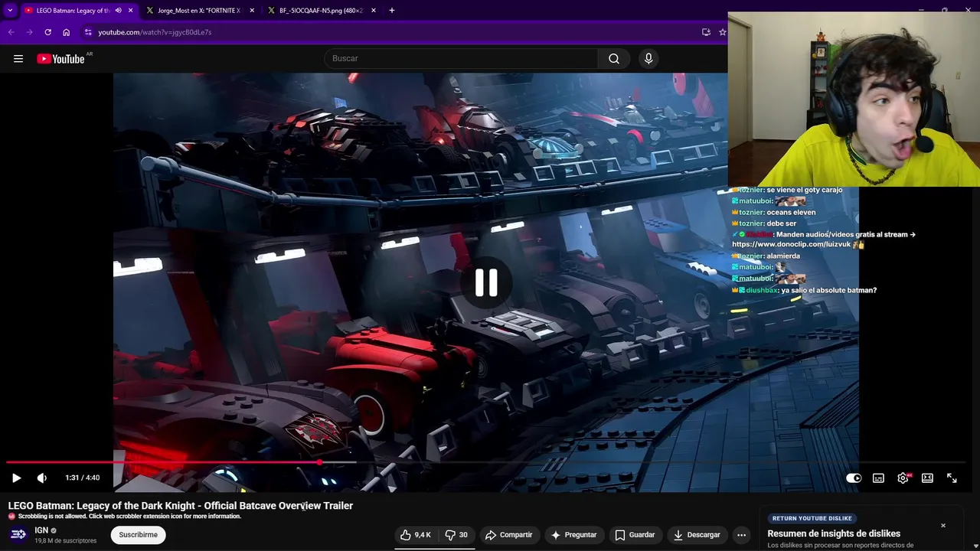Image resolution: width=980 pixels, height=551 pixels.
Task: Open the IGN channel name link
Action: tap(41, 530)
